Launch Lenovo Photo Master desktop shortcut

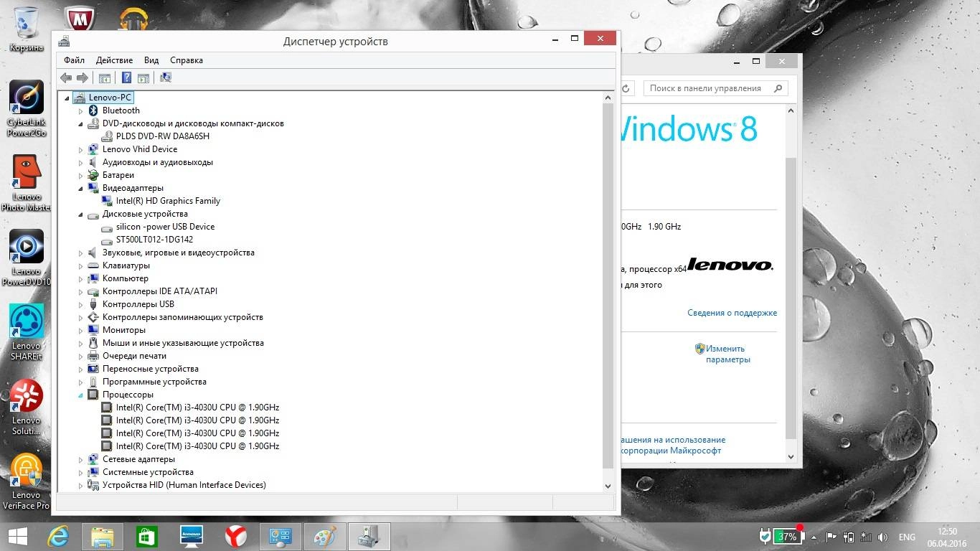27,183
